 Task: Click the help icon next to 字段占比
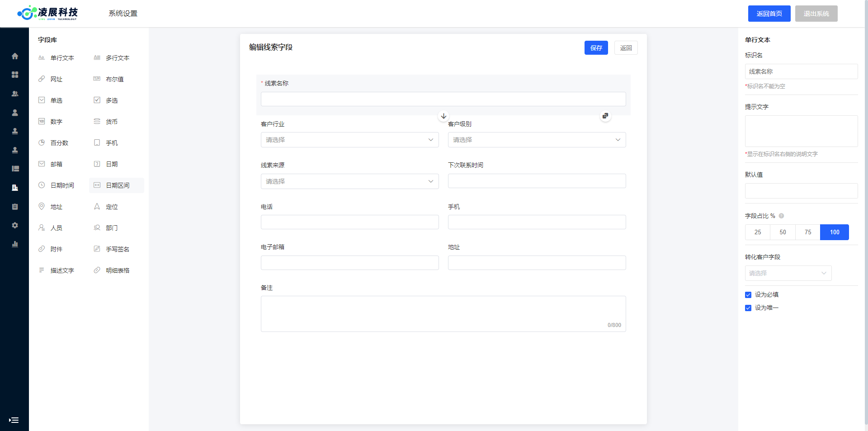pos(781,216)
